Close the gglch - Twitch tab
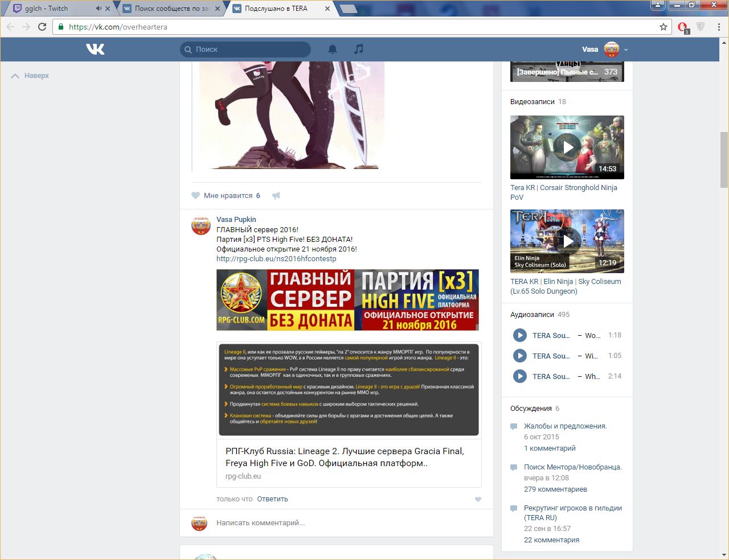The image size is (729, 560). click(x=107, y=9)
